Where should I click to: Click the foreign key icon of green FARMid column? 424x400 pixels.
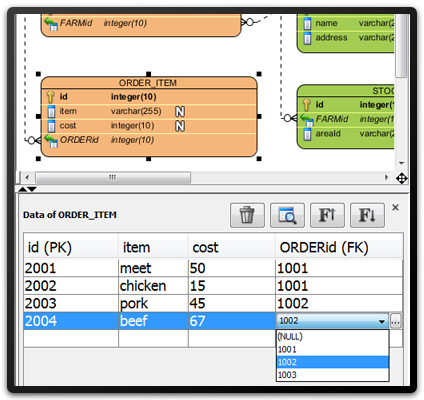click(307, 120)
